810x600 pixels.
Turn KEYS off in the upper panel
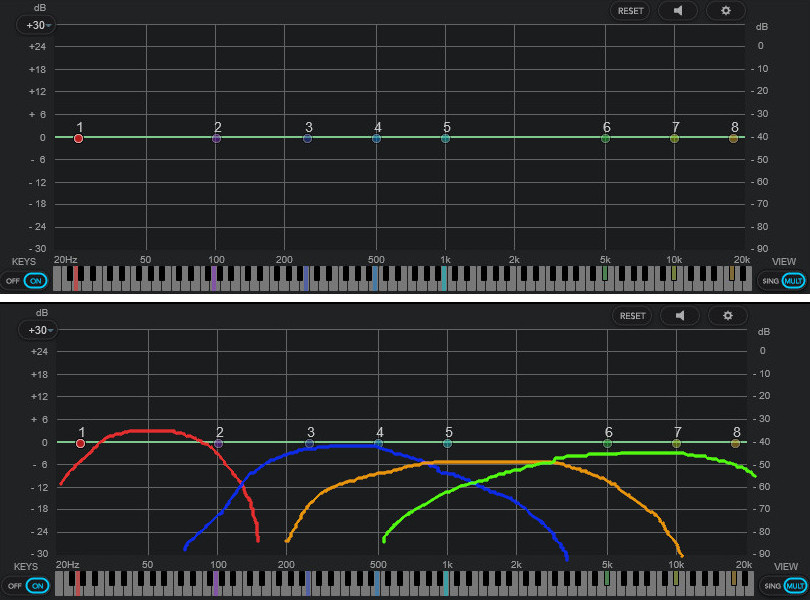[x=14, y=281]
